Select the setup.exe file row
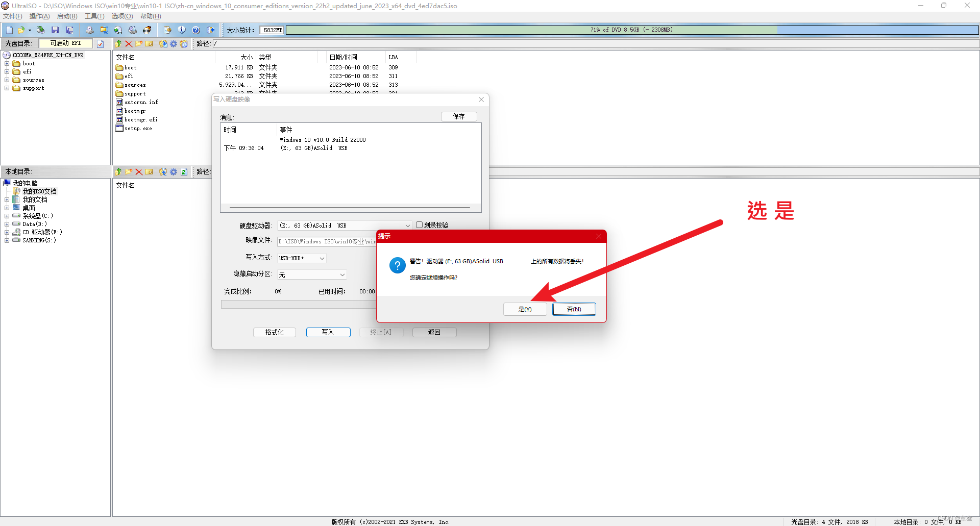The width and height of the screenshot is (980, 526). (134, 129)
